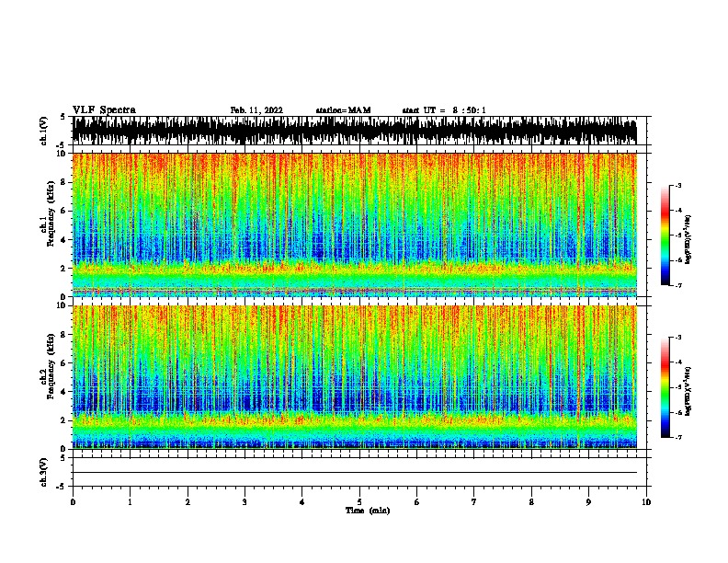Click time axis tick label "0"
Viewport: 728px width, 563px height.
coord(73,502)
